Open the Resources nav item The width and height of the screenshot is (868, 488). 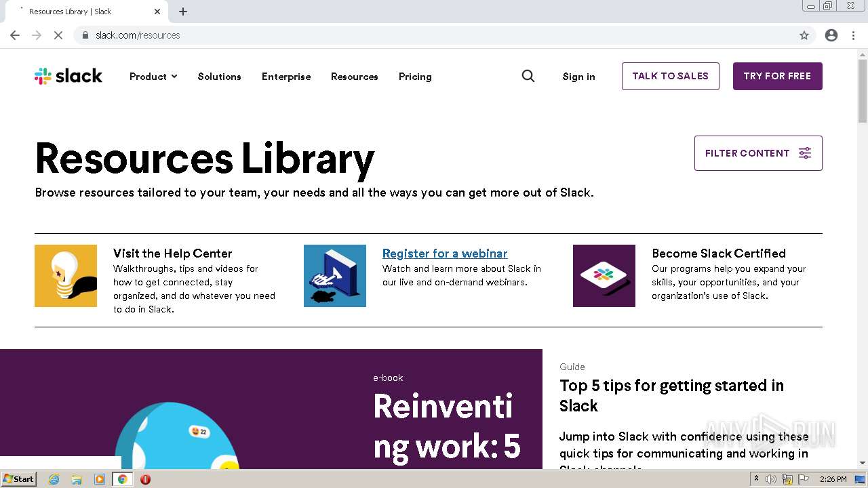point(355,77)
